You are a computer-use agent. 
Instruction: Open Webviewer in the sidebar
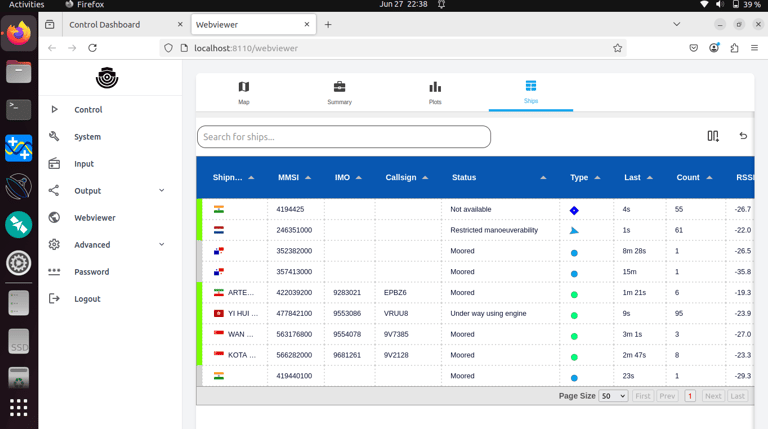95,218
